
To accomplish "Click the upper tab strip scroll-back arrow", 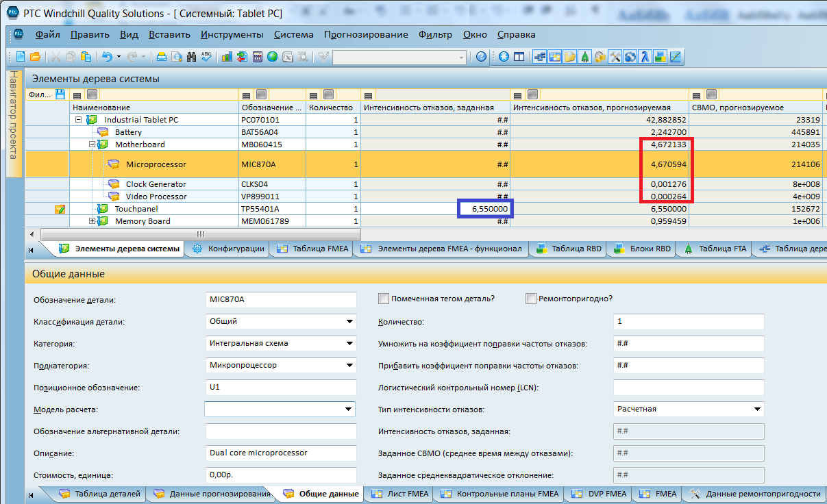I will pos(31,249).
